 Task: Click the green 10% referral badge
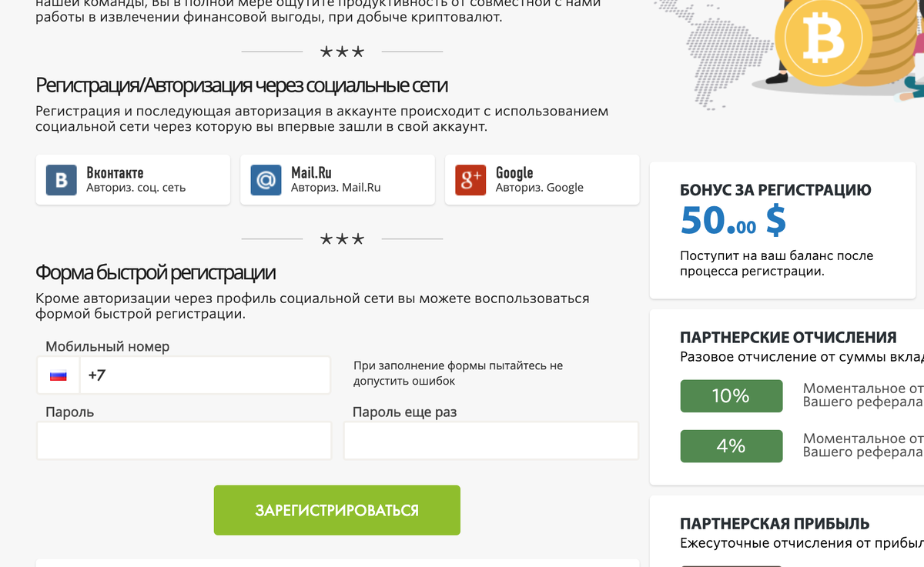click(x=731, y=395)
